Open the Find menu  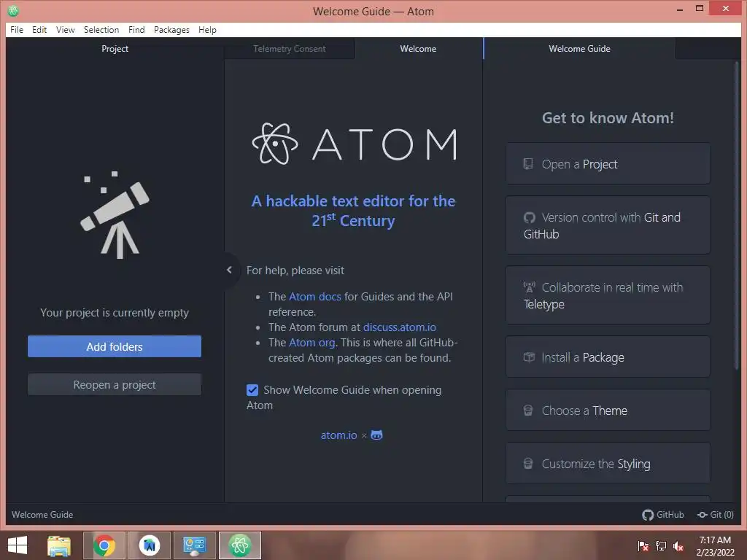(x=136, y=29)
